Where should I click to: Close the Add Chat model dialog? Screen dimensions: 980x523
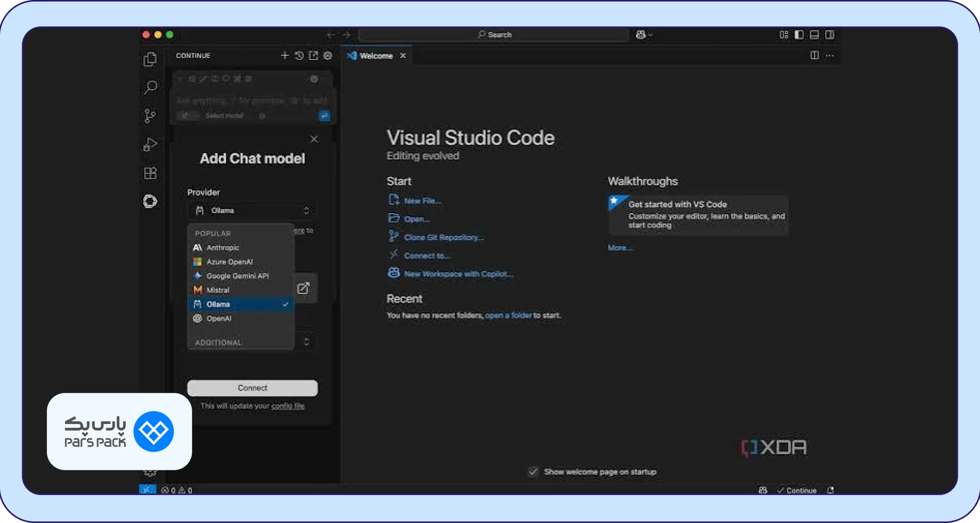314,139
